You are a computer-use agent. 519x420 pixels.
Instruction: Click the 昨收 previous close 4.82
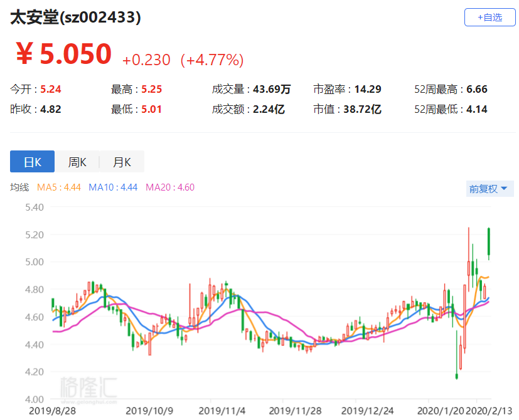pos(51,109)
